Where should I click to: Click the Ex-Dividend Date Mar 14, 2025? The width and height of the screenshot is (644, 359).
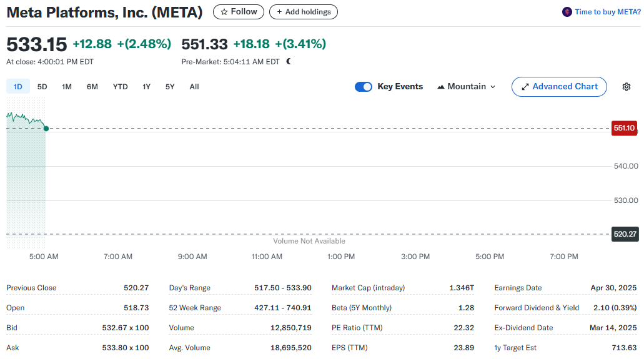613,328
